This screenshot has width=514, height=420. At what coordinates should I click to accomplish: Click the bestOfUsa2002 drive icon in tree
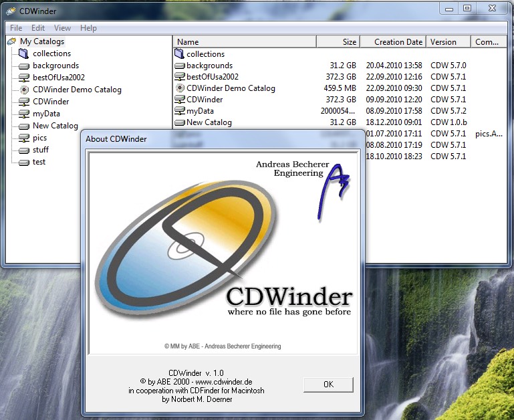click(x=24, y=78)
